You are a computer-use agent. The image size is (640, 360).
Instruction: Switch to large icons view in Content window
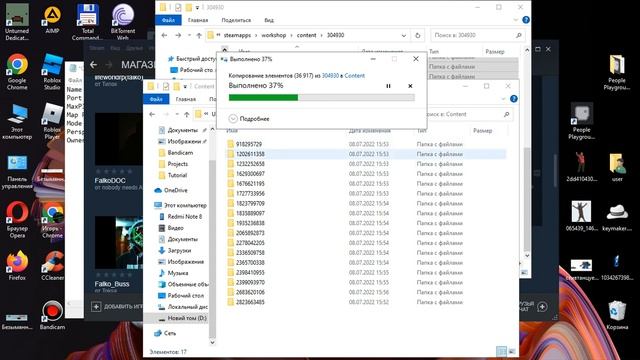(x=512, y=351)
